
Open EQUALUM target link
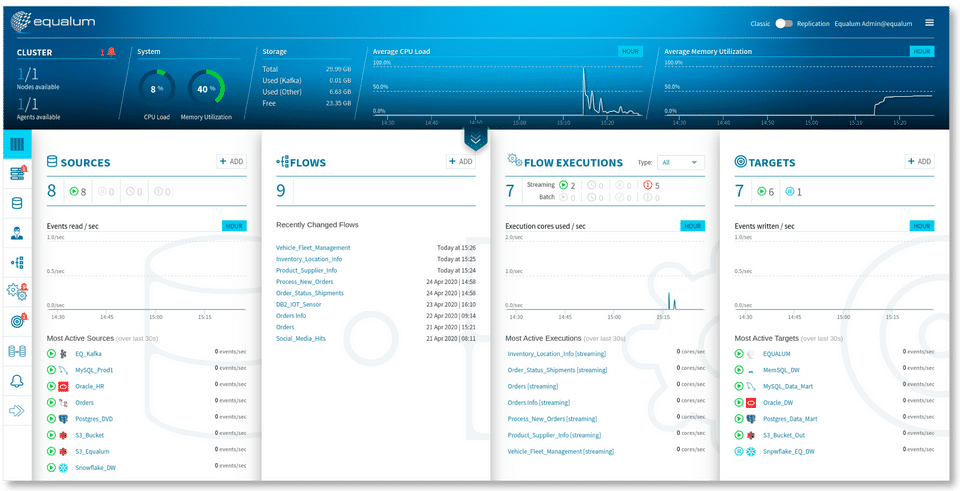[x=776, y=354]
